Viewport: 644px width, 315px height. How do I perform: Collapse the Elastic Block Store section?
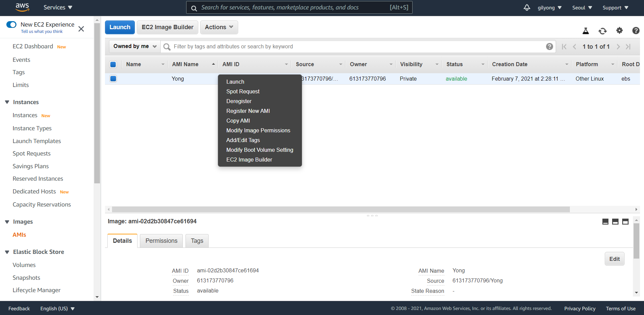(7, 252)
